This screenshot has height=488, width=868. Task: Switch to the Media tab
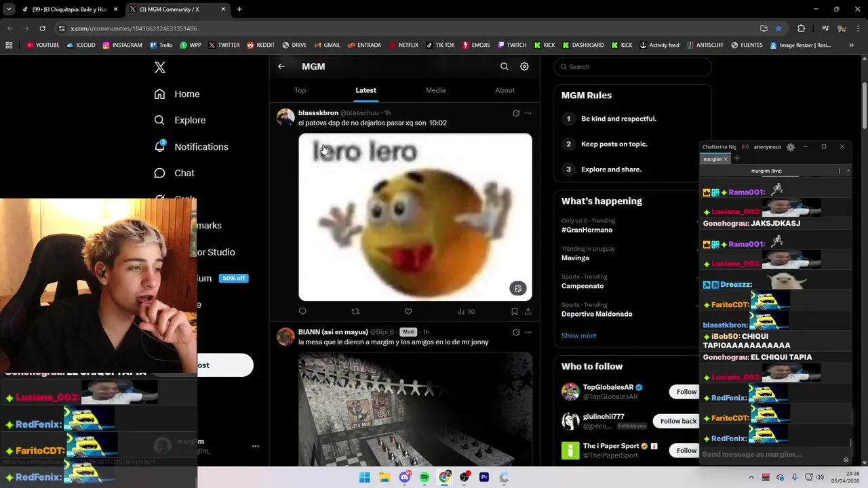point(435,90)
